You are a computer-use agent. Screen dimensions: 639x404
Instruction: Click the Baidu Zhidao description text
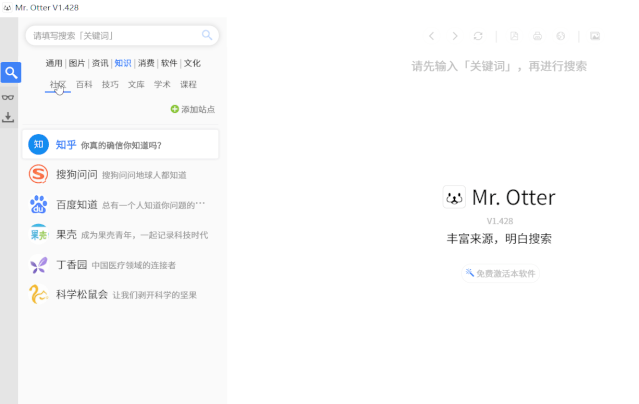click(153, 205)
